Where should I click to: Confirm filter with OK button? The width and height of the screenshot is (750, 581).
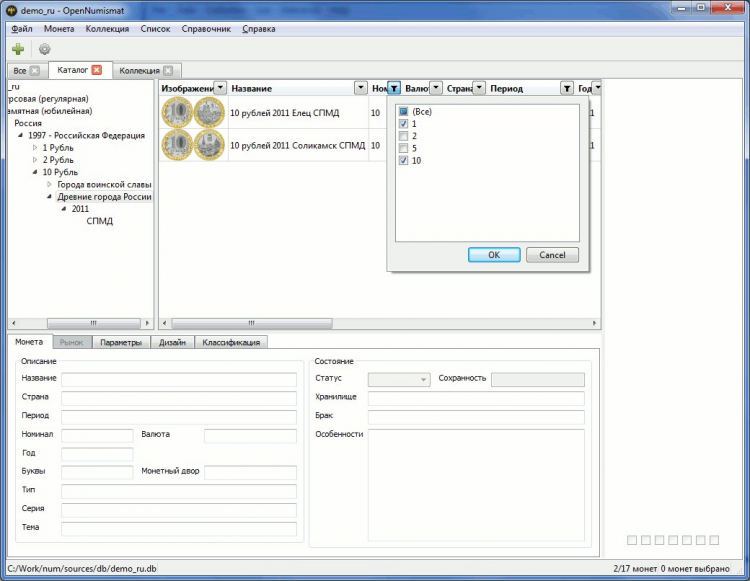(494, 255)
